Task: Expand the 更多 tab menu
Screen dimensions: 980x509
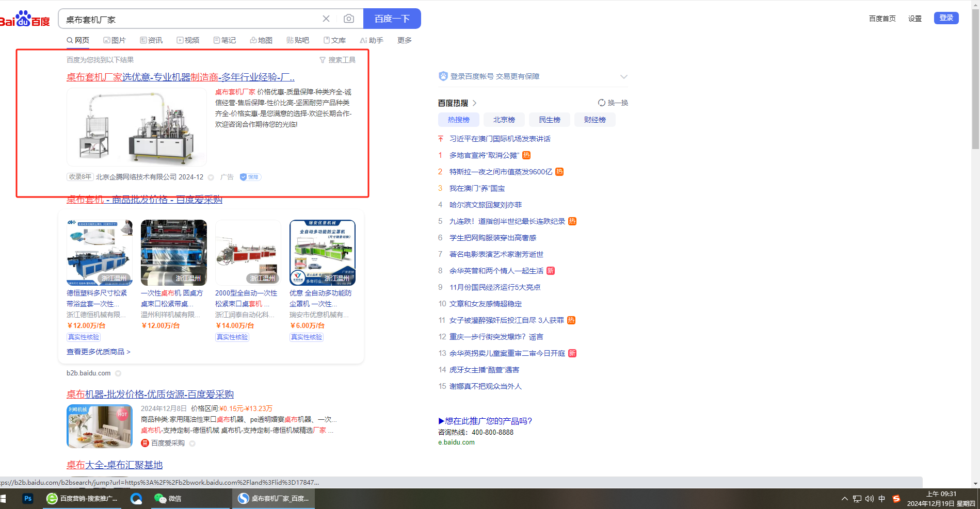Action: click(x=405, y=40)
